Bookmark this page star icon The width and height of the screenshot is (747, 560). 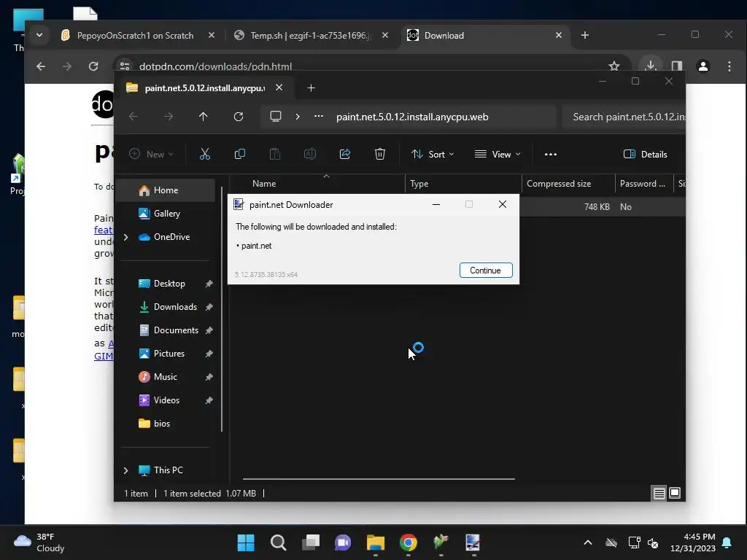coord(614,66)
